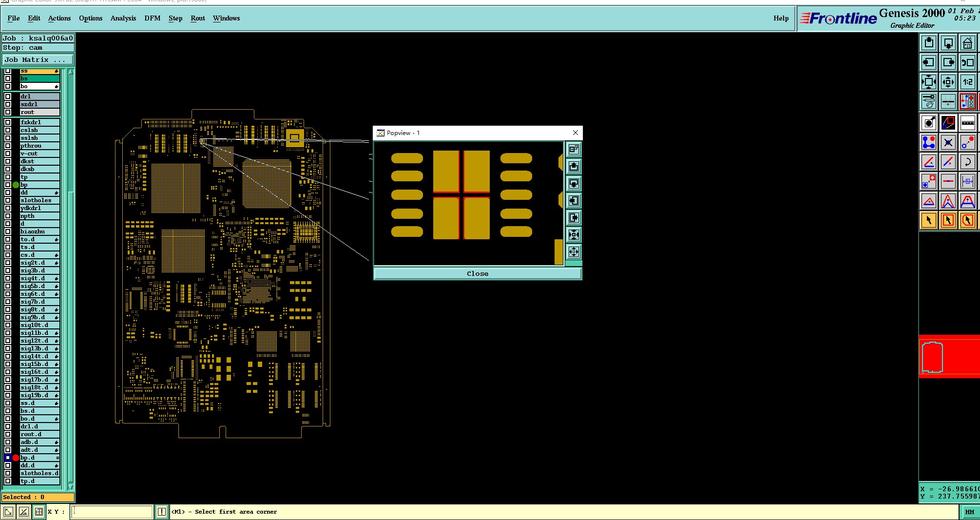980x520 pixels.
Task: Click the pan left icon in the main toolbar
Action: (x=929, y=62)
